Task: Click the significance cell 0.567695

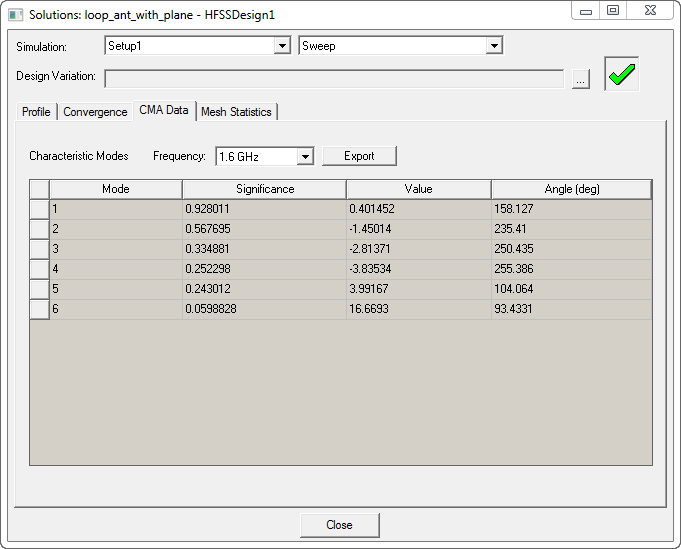Action: pos(264,229)
